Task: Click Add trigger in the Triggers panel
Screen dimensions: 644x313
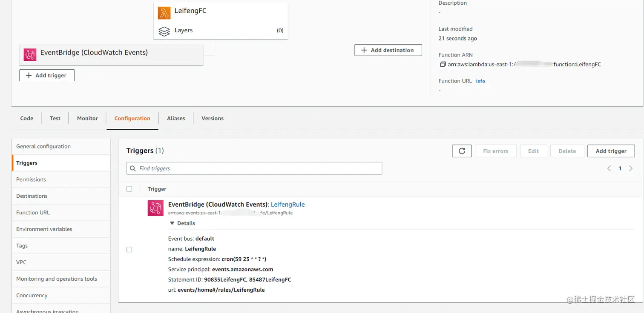Action: [611, 151]
